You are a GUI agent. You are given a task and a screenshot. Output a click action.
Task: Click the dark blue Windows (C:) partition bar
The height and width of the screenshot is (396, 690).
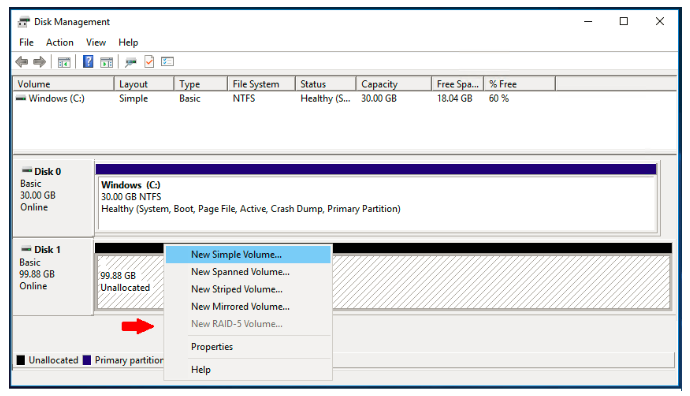point(376,169)
